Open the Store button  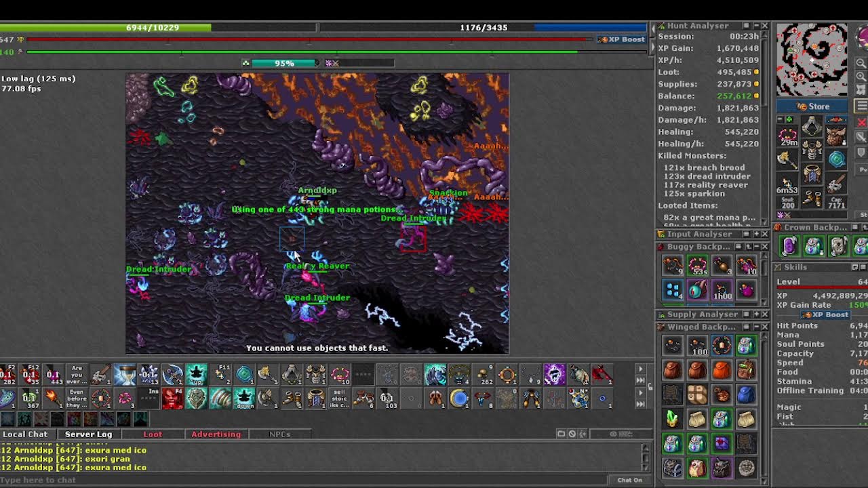pos(812,106)
